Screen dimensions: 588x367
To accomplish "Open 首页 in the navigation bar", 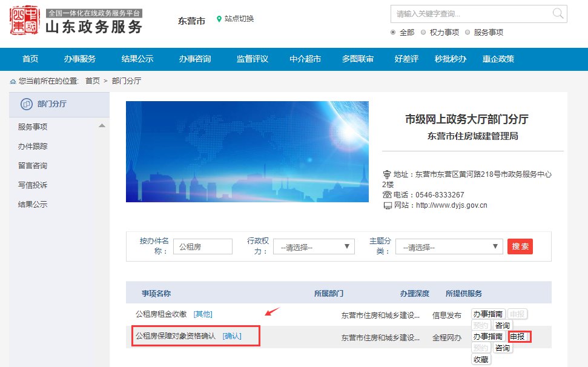I will [x=30, y=59].
